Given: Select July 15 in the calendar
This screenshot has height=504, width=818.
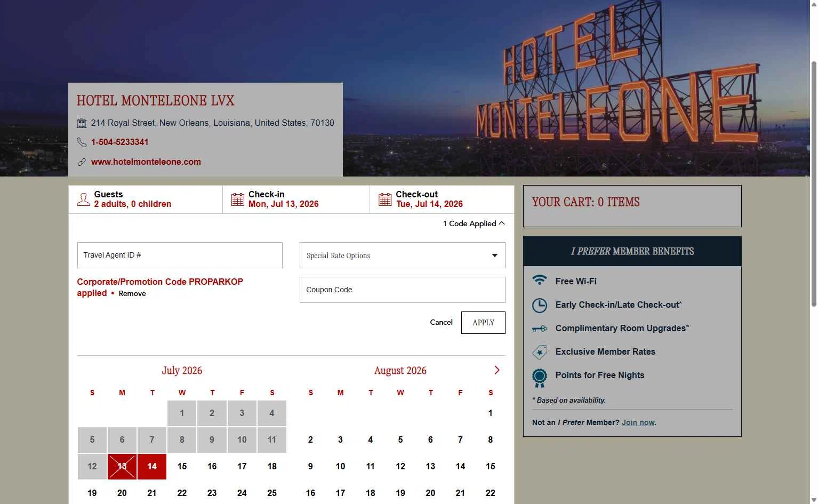Looking at the screenshot, I should click(182, 467).
